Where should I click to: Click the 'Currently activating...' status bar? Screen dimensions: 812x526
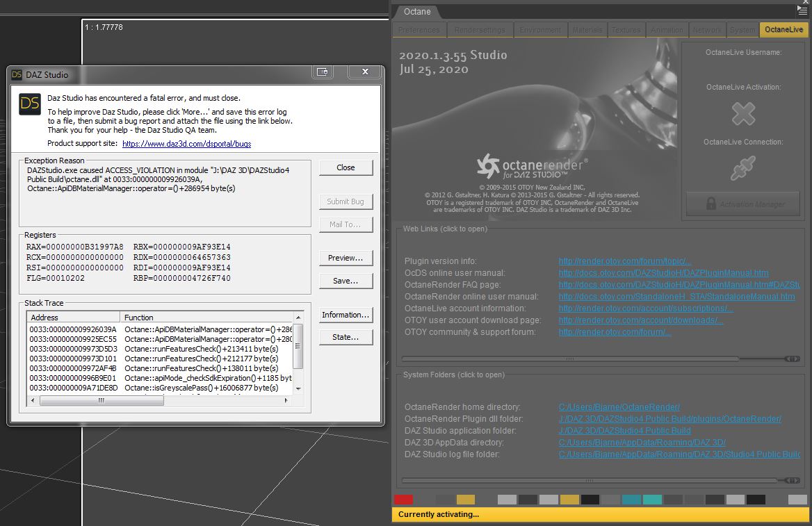pos(600,514)
